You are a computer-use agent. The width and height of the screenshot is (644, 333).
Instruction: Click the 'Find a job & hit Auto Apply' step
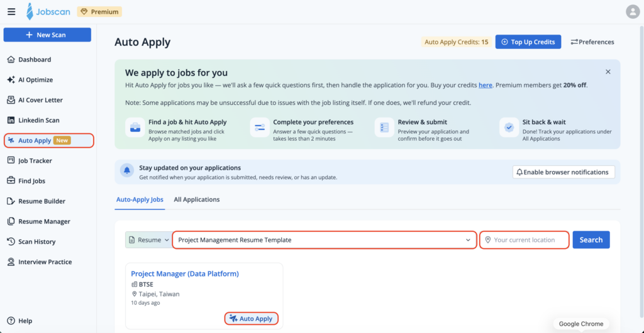click(x=187, y=123)
